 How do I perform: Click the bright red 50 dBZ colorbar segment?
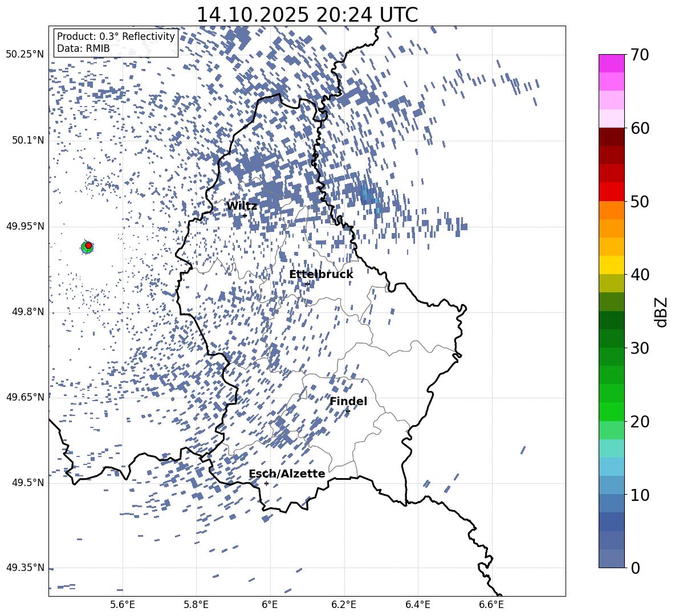[612, 192]
